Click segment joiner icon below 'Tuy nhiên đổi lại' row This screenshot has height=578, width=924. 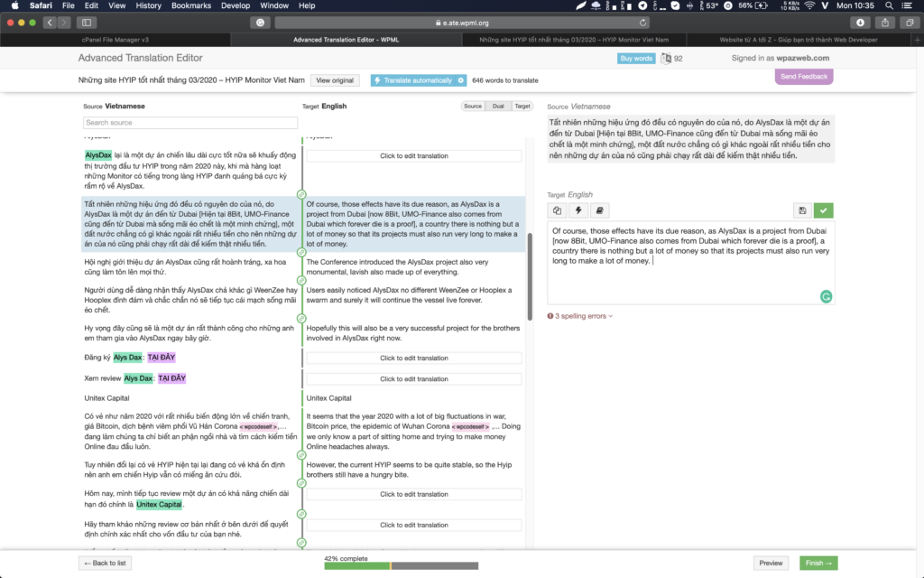pyautogui.click(x=301, y=484)
